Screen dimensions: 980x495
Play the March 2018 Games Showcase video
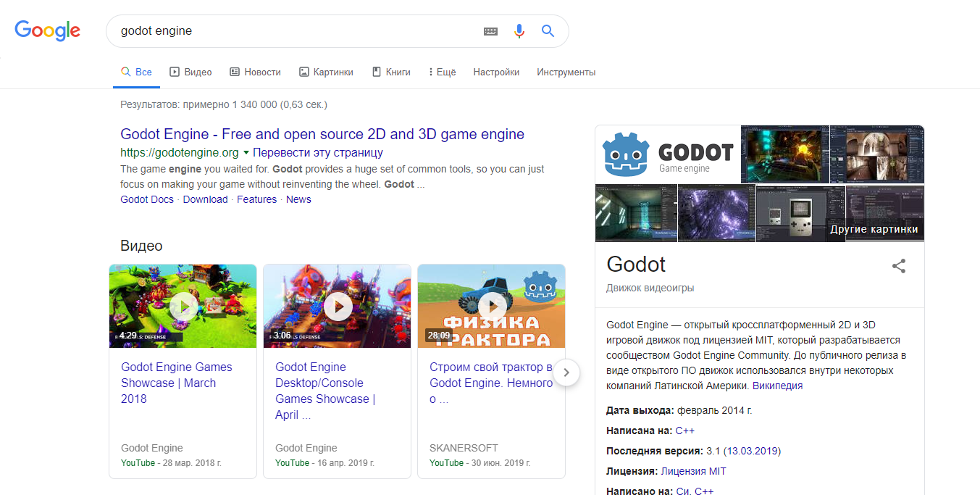pos(183,306)
